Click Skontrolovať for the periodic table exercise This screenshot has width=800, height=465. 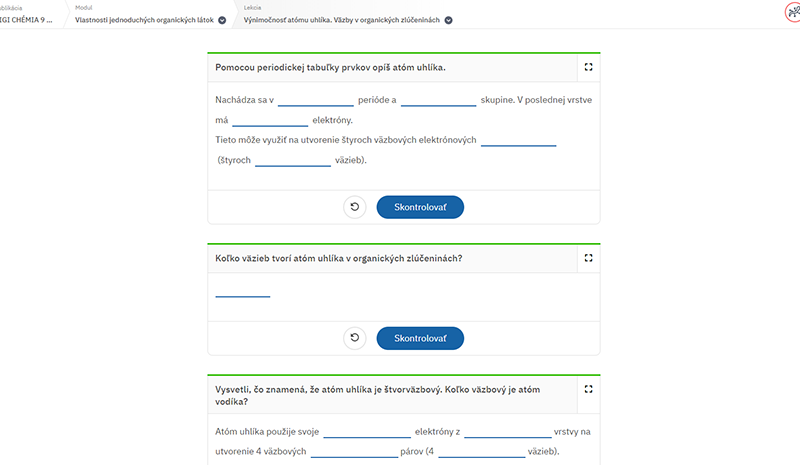tap(420, 207)
